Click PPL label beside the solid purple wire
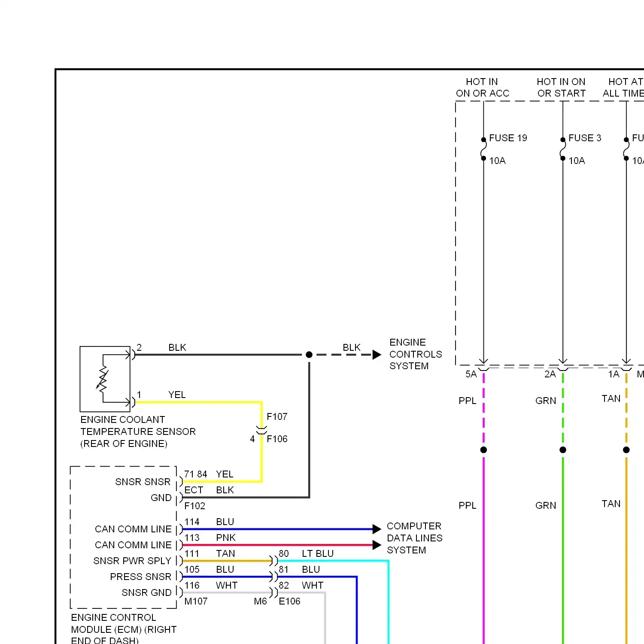Viewport: 644px width, 644px height. (467, 505)
